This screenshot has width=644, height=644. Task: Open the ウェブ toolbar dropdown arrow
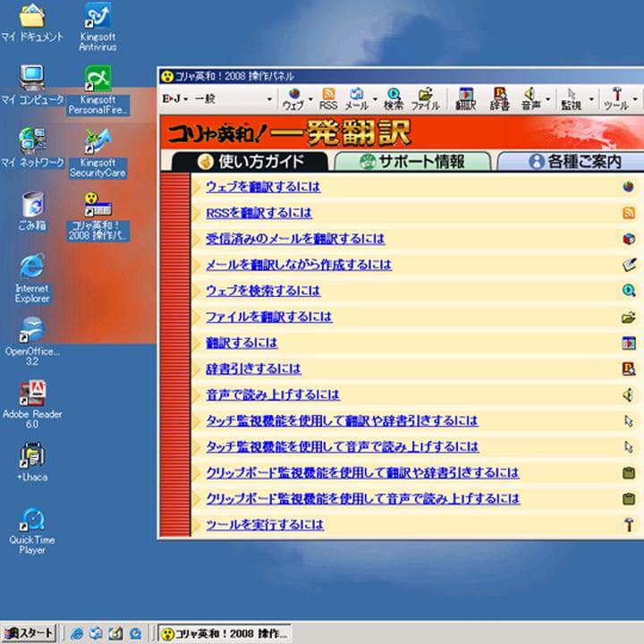(310, 99)
